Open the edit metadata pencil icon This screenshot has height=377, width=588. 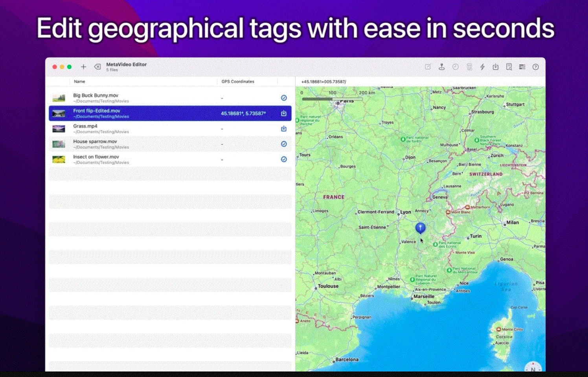pos(428,67)
